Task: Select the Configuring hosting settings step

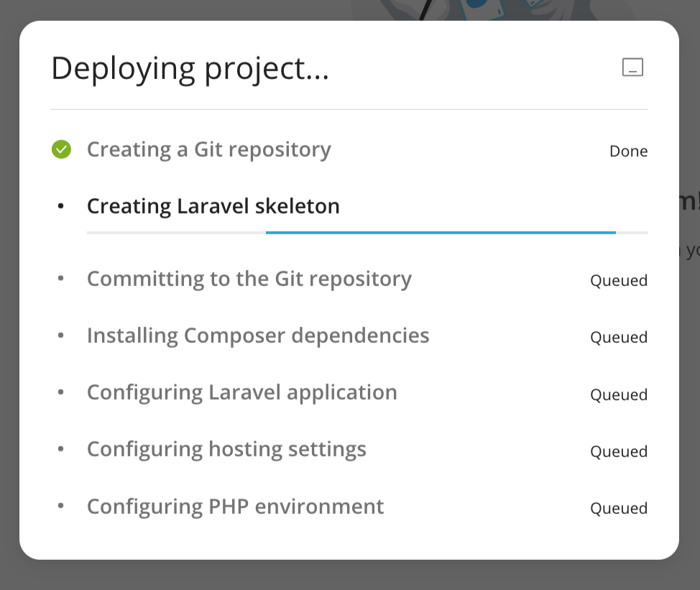Action: tap(226, 449)
